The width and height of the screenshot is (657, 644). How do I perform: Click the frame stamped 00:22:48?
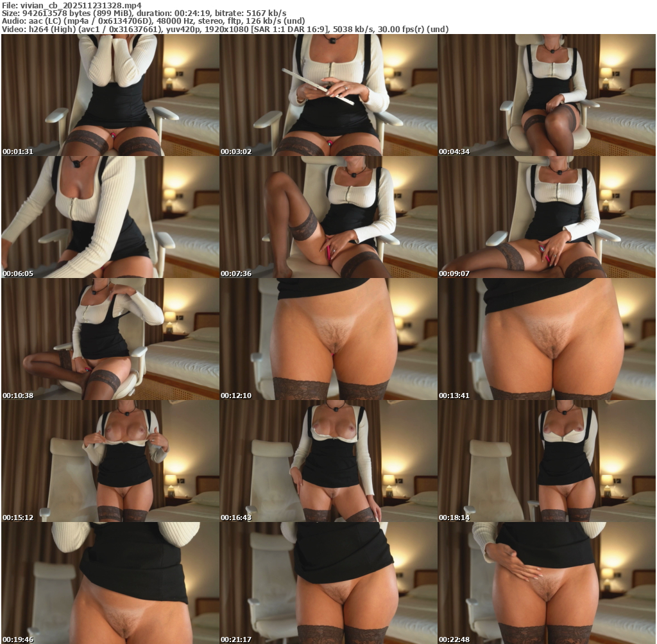tap(547, 583)
